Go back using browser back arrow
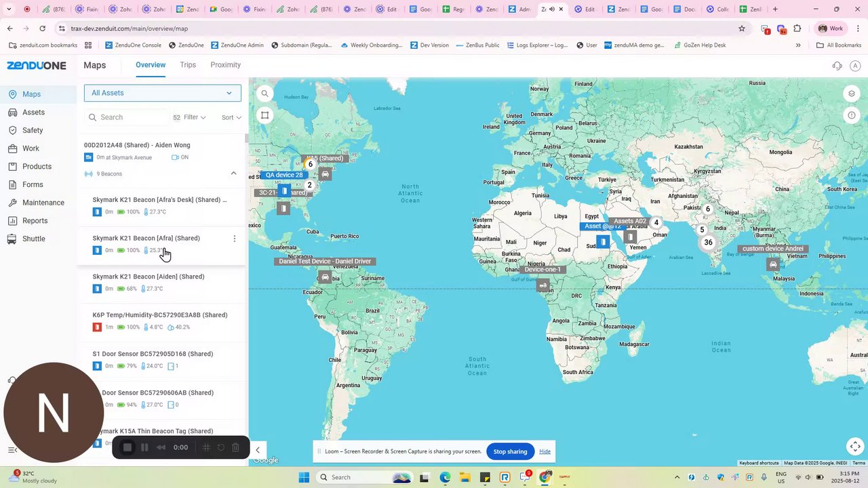Viewport: 868px width, 488px height. [9, 28]
